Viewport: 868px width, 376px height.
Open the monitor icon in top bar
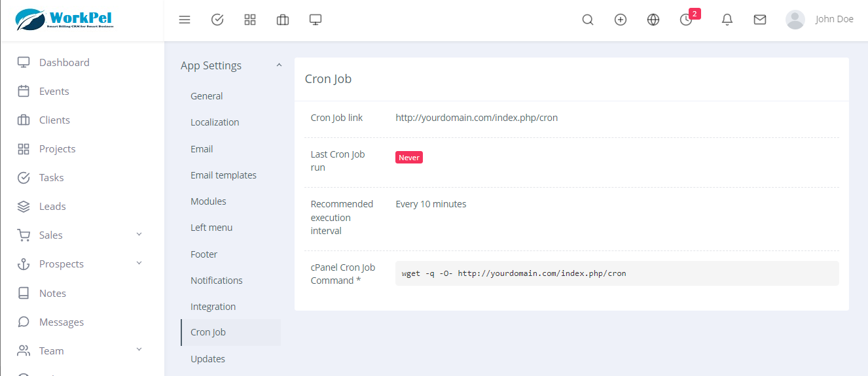316,20
